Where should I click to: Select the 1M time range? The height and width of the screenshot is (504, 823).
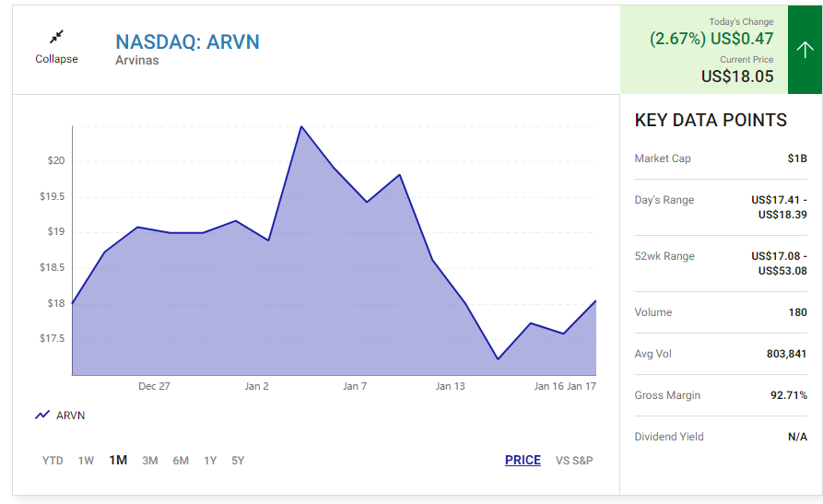(x=118, y=461)
